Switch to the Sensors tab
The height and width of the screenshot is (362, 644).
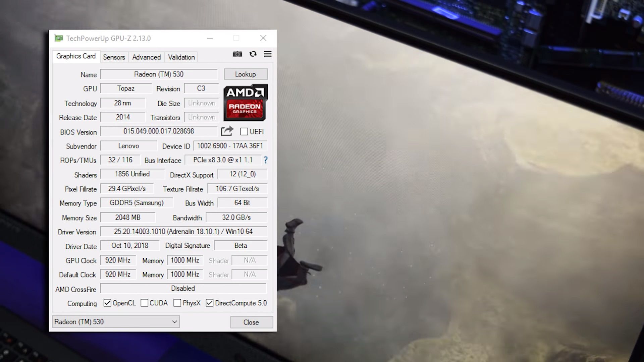114,57
